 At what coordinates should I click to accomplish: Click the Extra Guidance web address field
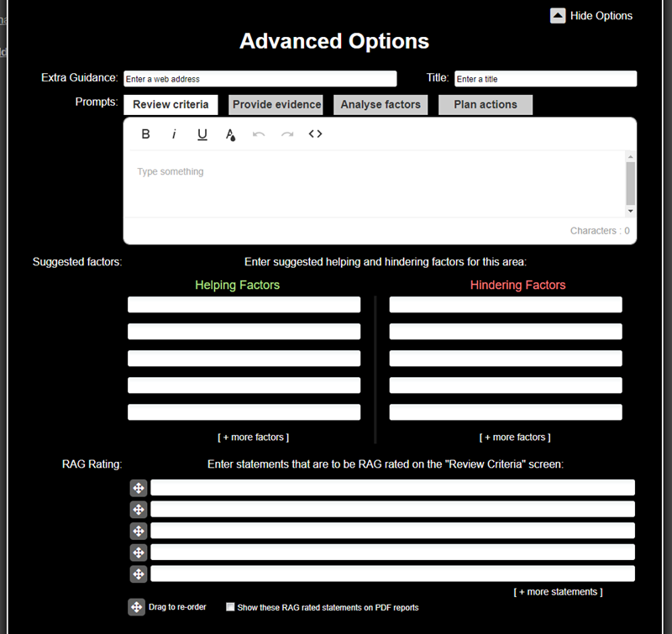pos(260,79)
